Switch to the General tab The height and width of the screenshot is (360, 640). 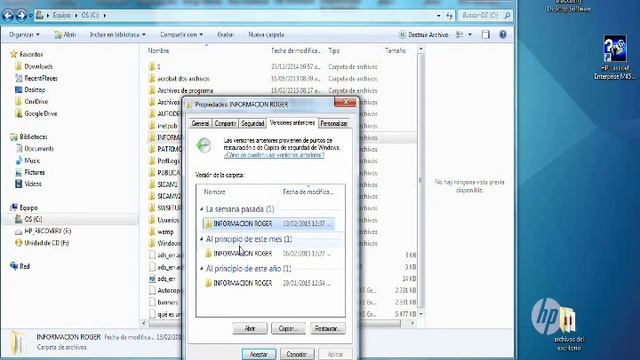click(x=200, y=123)
